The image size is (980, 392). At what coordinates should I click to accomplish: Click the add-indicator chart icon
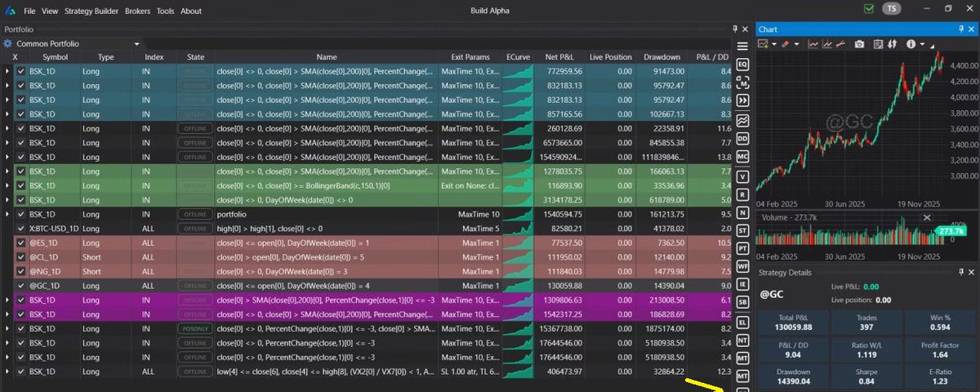pyautogui.click(x=763, y=43)
